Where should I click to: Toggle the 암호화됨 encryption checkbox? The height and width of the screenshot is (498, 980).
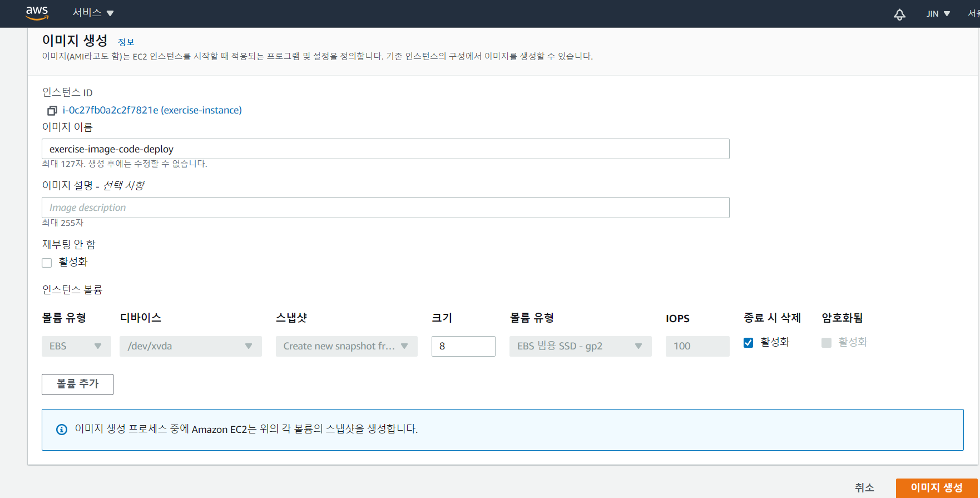click(826, 343)
